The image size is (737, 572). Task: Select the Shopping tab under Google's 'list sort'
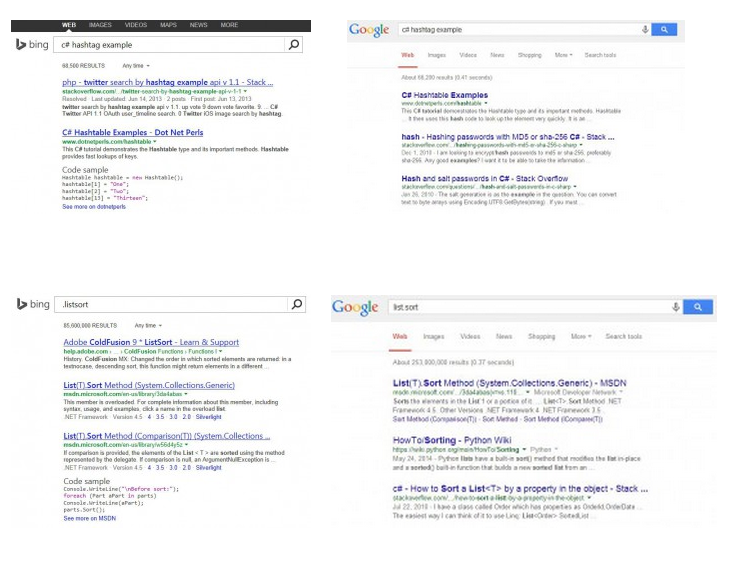(541, 337)
